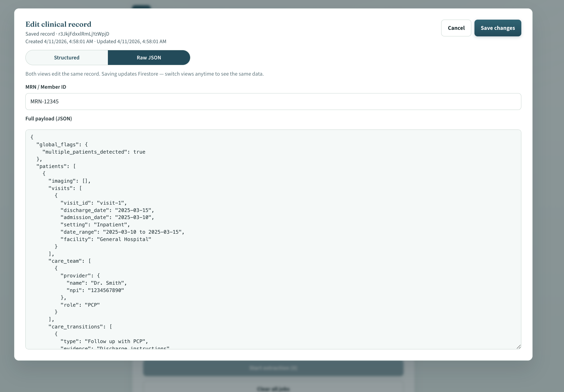Click the Cancel button

pyautogui.click(x=456, y=28)
